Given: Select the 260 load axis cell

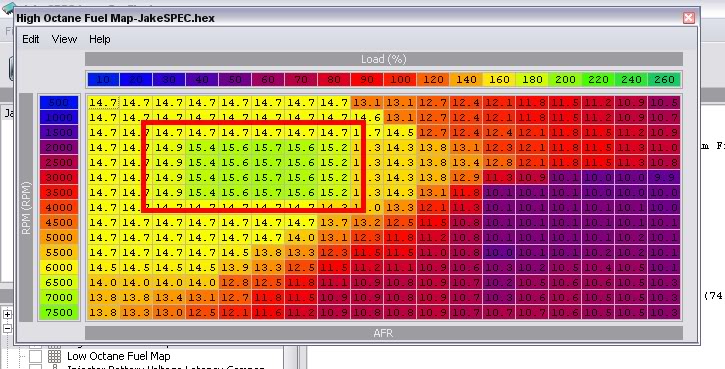Looking at the screenshot, I should (x=664, y=80).
